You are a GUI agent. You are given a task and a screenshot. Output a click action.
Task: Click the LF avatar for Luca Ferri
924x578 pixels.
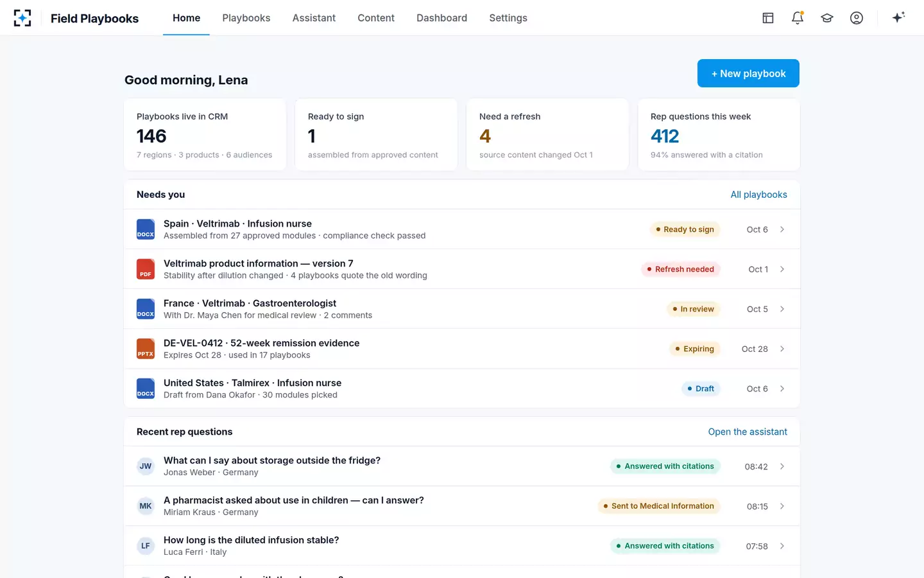146,546
